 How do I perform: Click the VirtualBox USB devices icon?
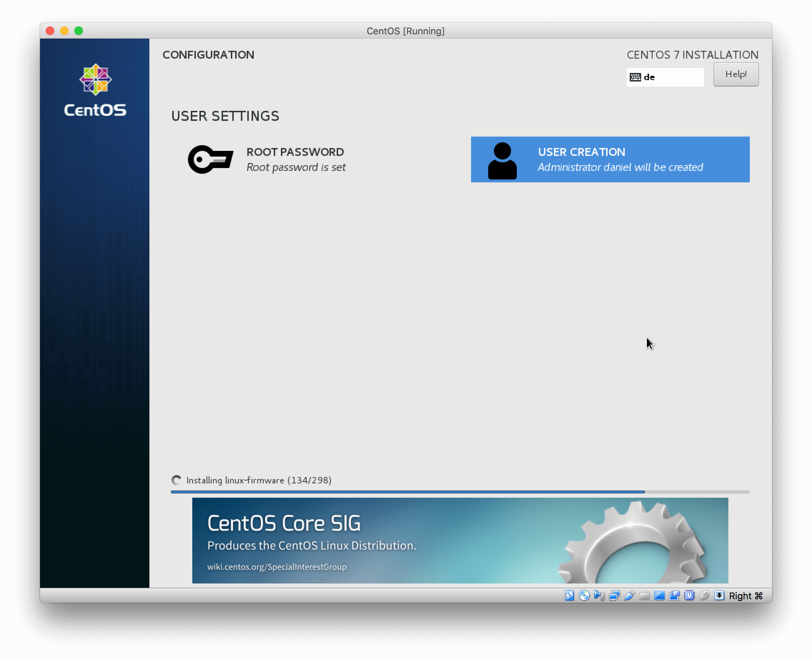click(629, 595)
